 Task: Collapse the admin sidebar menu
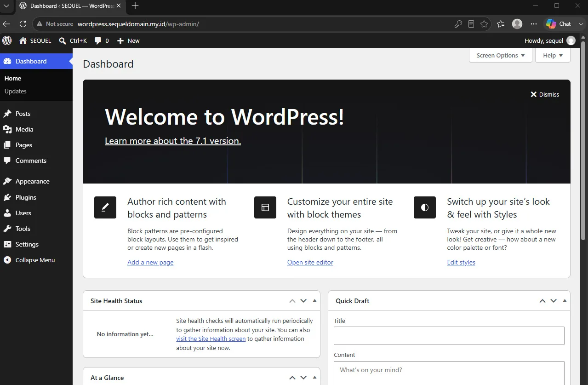36,260
